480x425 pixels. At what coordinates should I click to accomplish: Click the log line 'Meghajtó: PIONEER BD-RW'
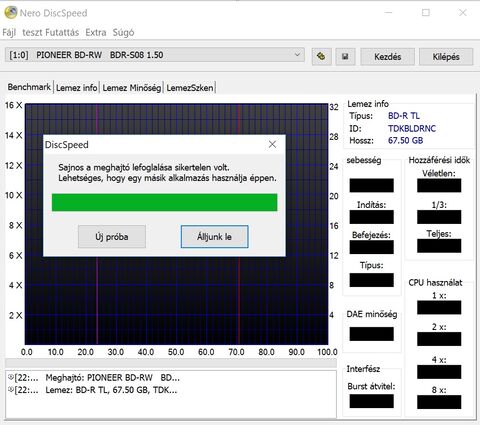[x=113, y=378]
